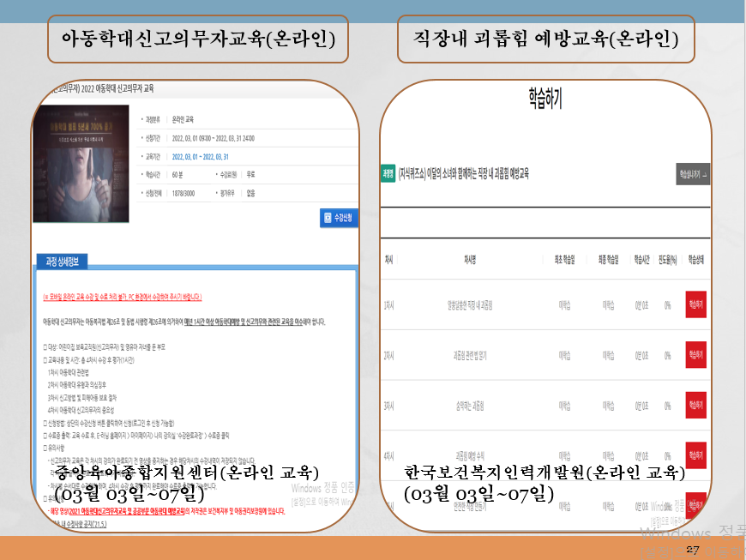Click the 무료 tuition value

pos(250,175)
